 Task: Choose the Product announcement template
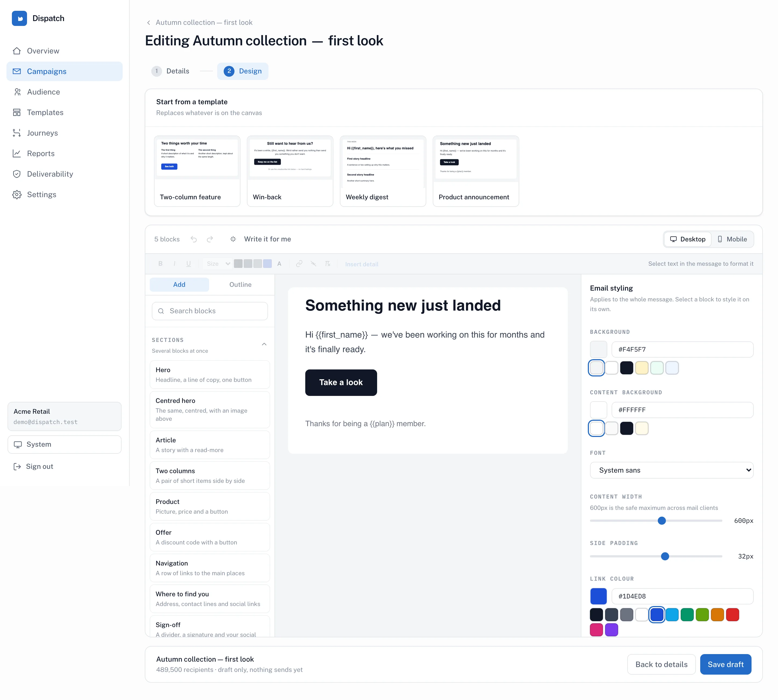click(476, 171)
